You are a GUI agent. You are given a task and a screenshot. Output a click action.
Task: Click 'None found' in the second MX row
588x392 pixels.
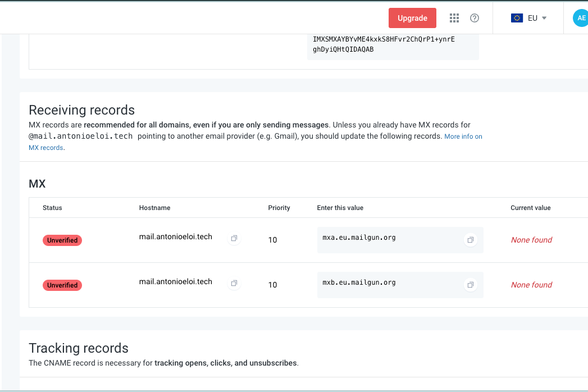[531, 285]
